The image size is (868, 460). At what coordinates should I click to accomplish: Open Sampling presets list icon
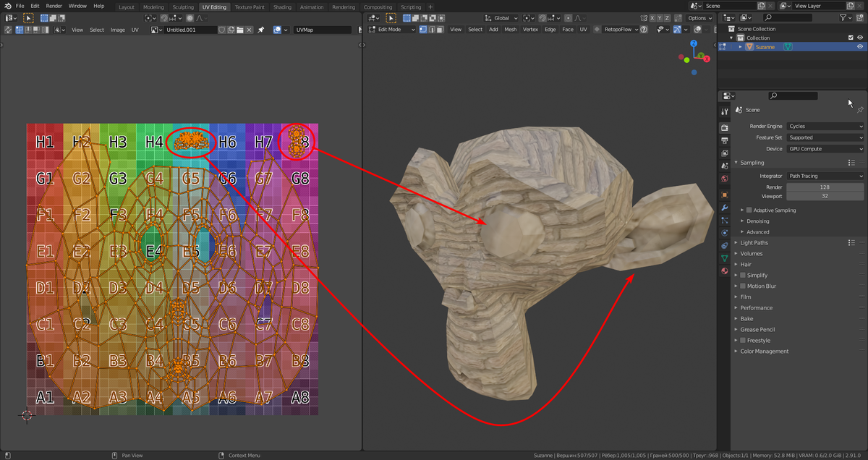pos(851,163)
